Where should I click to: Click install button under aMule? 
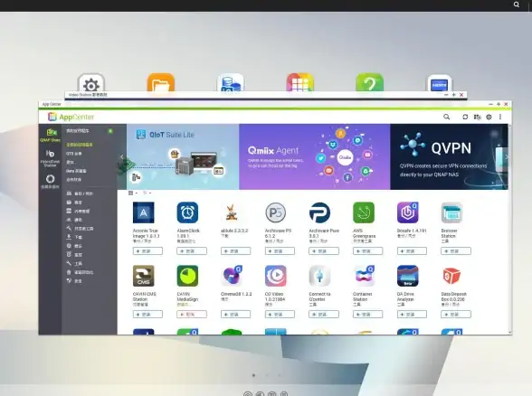tap(236, 251)
